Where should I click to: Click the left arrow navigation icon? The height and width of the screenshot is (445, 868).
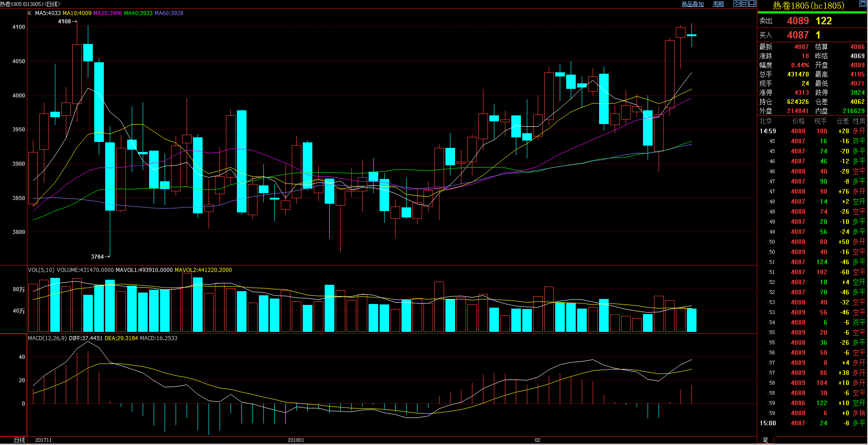click(737, 4)
